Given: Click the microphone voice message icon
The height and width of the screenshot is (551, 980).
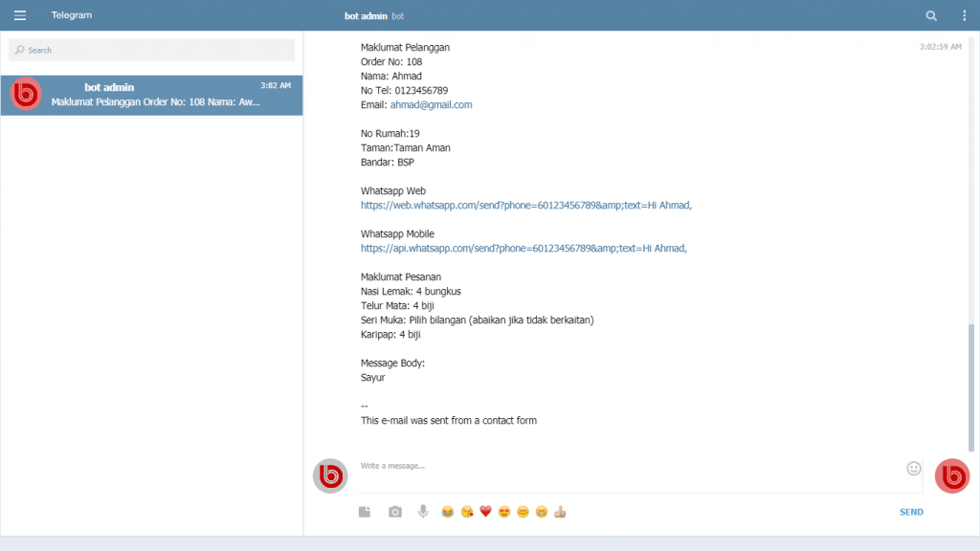Looking at the screenshot, I should coord(423,512).
